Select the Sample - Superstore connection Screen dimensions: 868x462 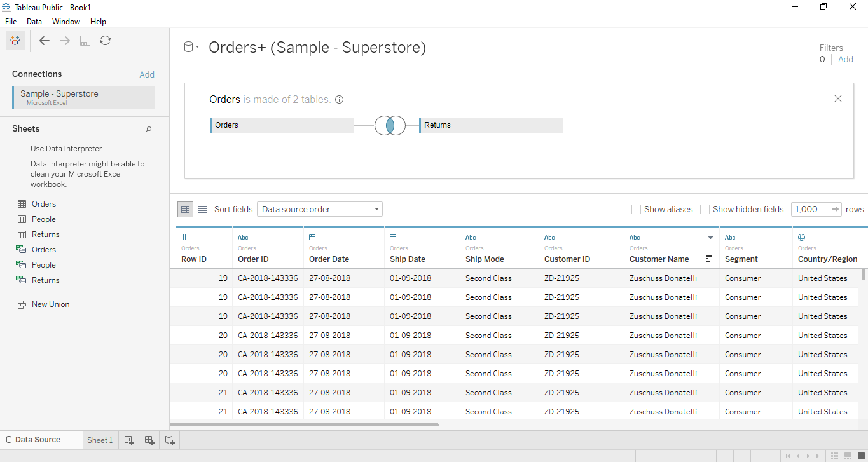(83, 97)
